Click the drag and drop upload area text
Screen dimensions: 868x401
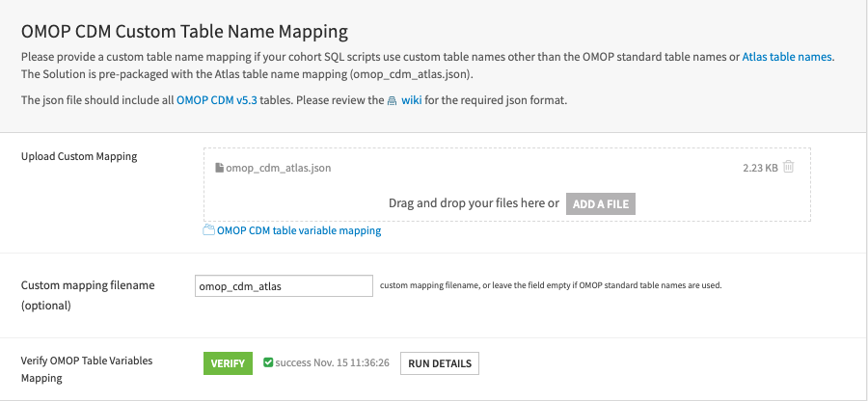click(x=474, y=203)
